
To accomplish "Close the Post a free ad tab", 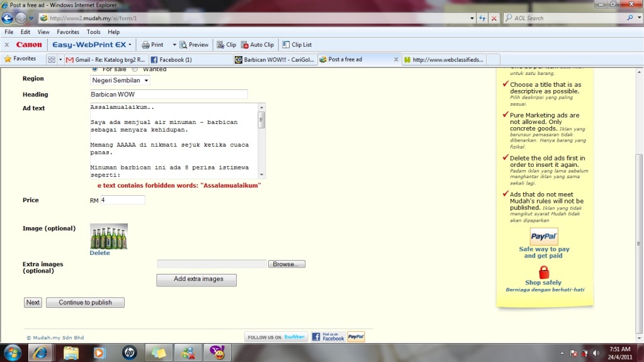I will click(396, 60).
